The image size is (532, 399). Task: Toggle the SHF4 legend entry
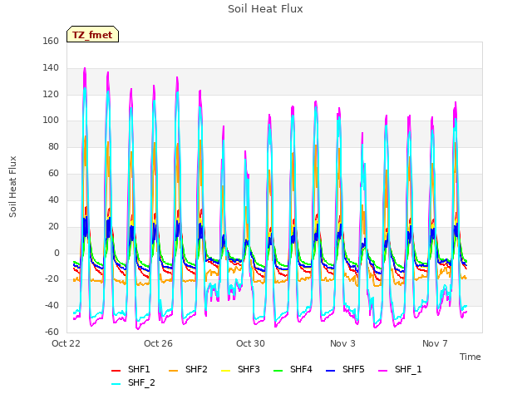point(293,369)
